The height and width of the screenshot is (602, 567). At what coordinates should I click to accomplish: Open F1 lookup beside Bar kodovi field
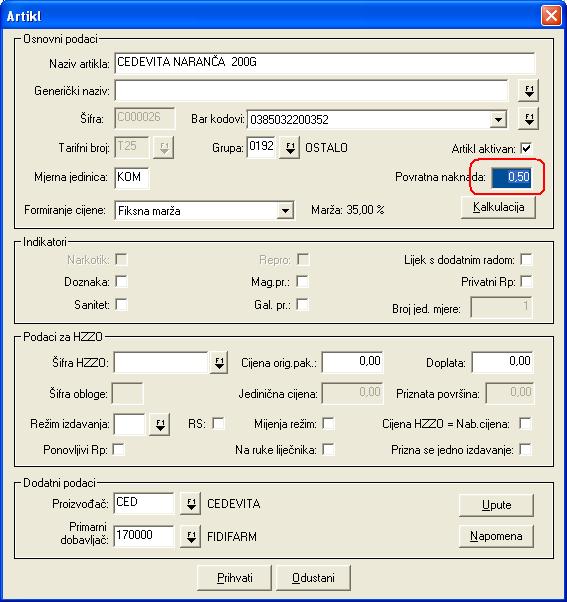529,119
